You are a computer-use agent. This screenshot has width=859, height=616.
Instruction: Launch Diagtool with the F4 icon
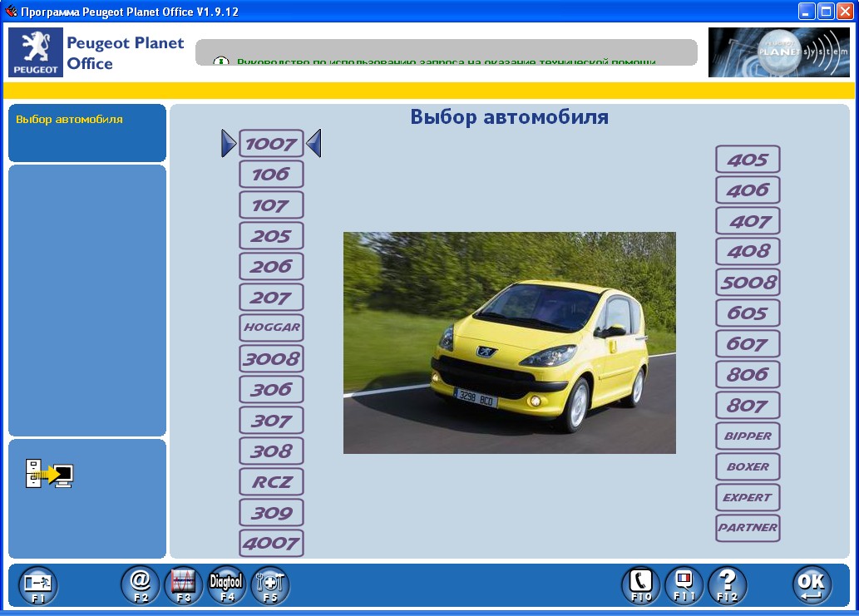(x=226, y=585)
